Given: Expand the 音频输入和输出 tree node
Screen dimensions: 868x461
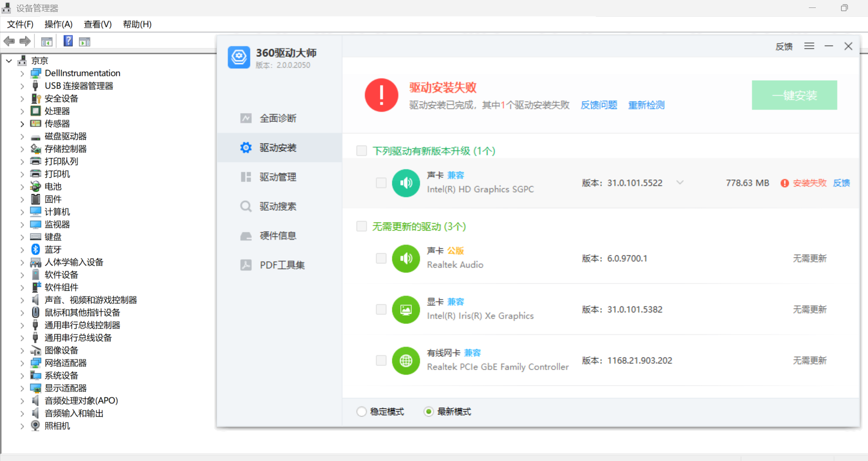Looking at the screenshot, I should tap(22, 413).
